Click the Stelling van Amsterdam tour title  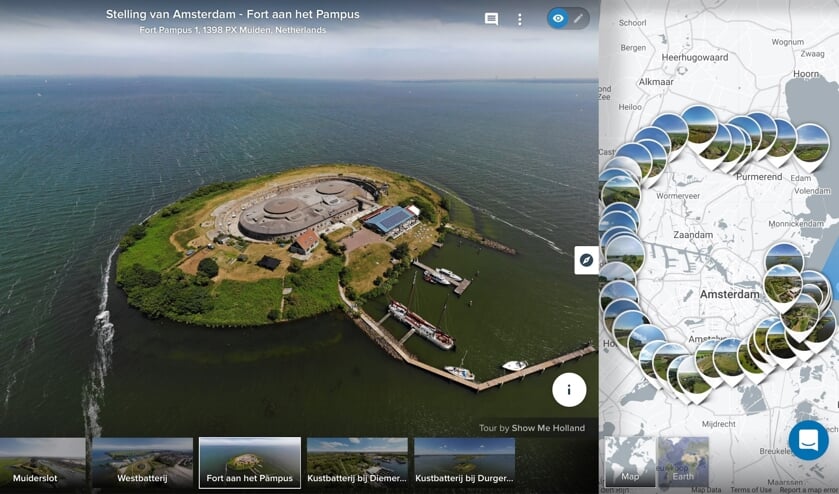point(233,14)
